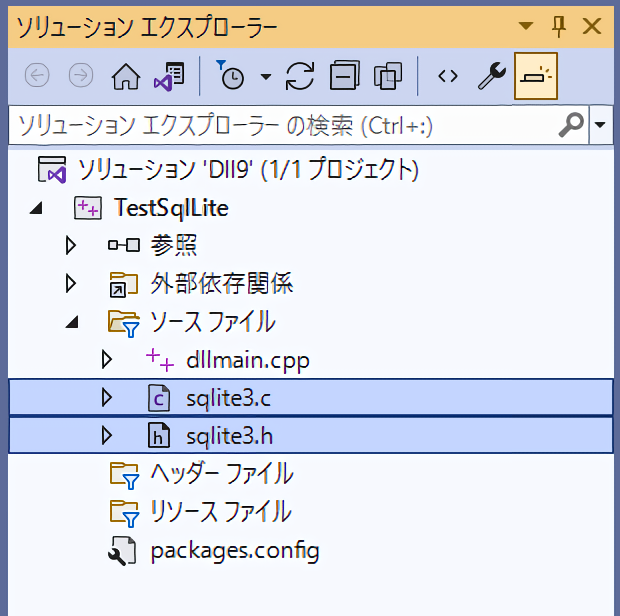This screenshot has height=616, width=620.
Task: Expand the 外部依存関係 folder
Action: [70, 283]
